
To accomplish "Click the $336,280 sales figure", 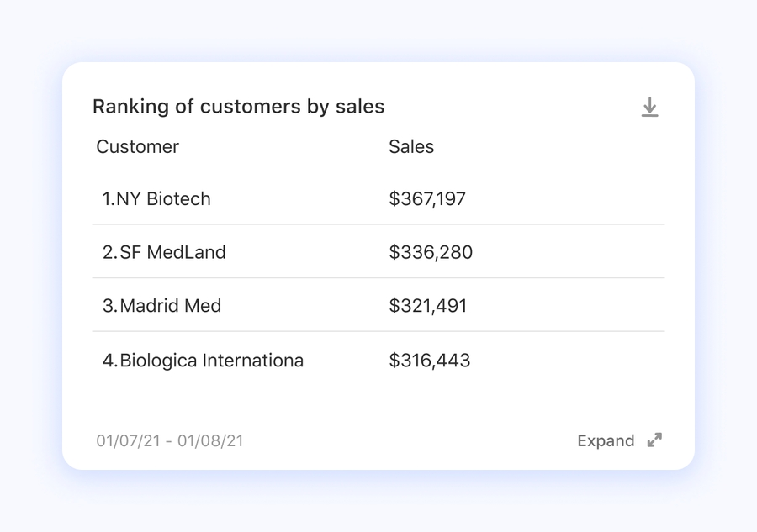I will (x=431, y=252).
